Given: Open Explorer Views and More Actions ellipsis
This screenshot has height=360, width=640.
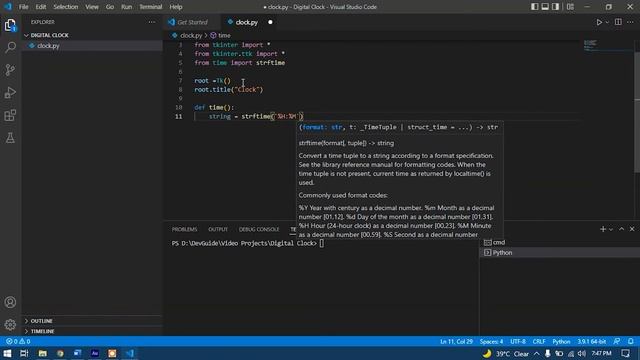Looking at the screenshot, I should 152,22.
